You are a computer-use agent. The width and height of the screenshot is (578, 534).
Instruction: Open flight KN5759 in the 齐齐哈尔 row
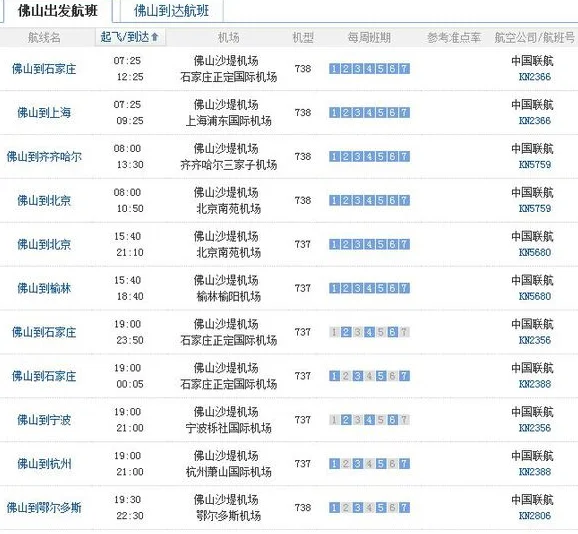(535, 164)
